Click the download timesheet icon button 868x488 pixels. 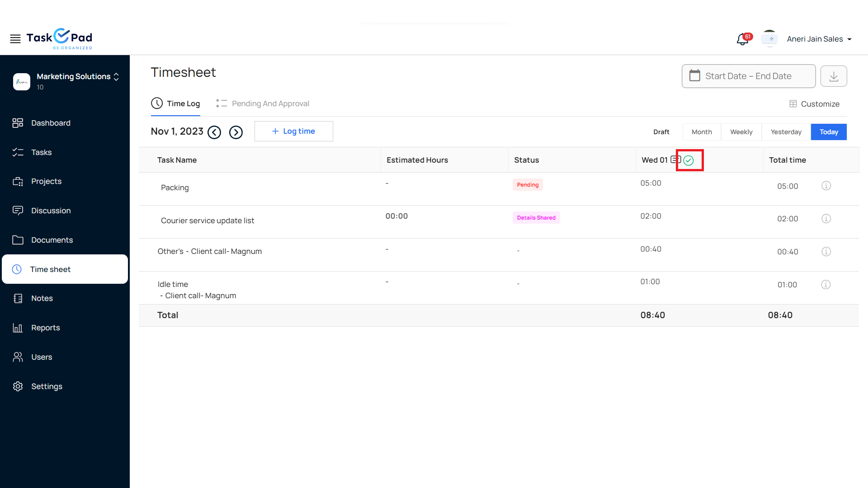(x=834, y=76)
